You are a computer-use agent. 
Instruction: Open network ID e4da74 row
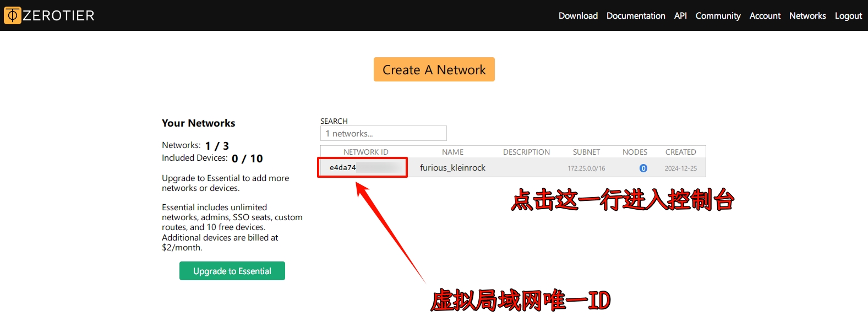tap(513, 168)
